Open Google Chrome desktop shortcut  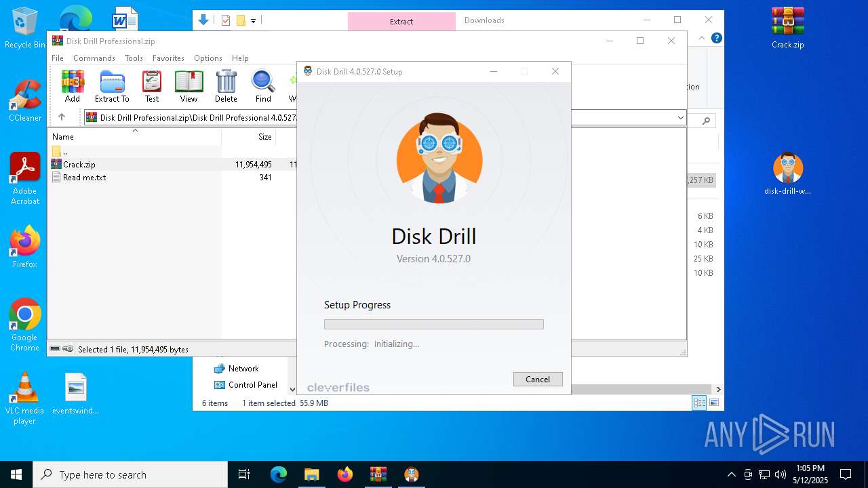(24, 325)
